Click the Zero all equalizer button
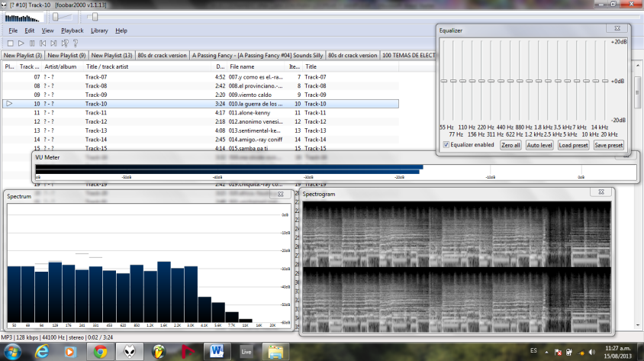The height and width of the screenshot is (361, 644). point(510,145)
